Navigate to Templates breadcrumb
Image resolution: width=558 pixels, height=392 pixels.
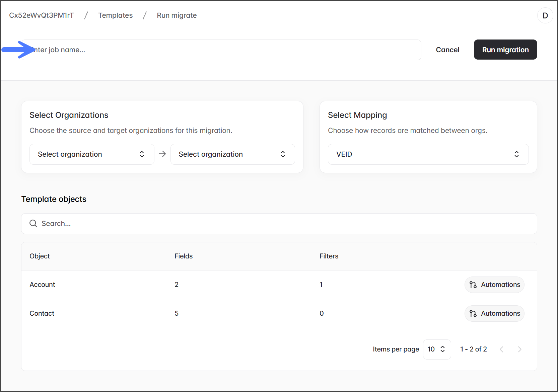[x=115, y=15]
